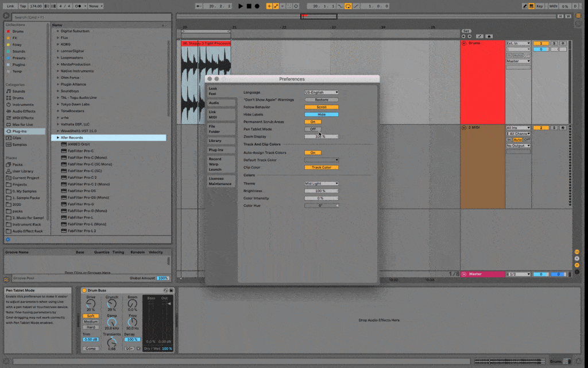This screenshot has height=368, width=588.
Task: Click Brightness slider at 100 %
Action: click(x=322, y=191)
